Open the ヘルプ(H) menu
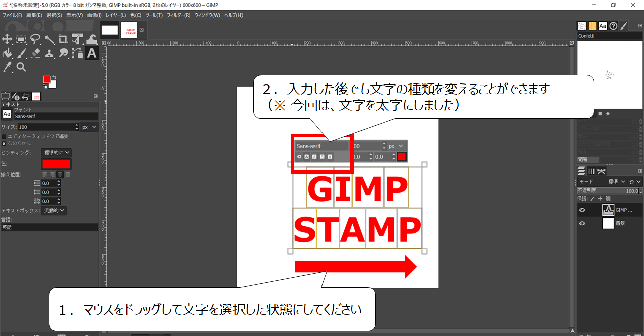This screenshot has width=644, height=336. click(x=233, y=15)
